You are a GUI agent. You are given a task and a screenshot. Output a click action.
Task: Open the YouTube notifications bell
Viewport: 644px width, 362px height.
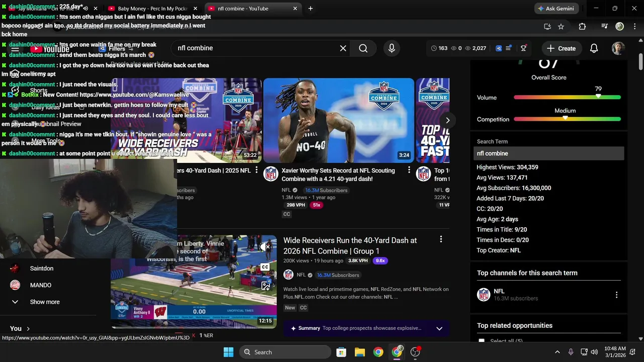pos(594,48)
